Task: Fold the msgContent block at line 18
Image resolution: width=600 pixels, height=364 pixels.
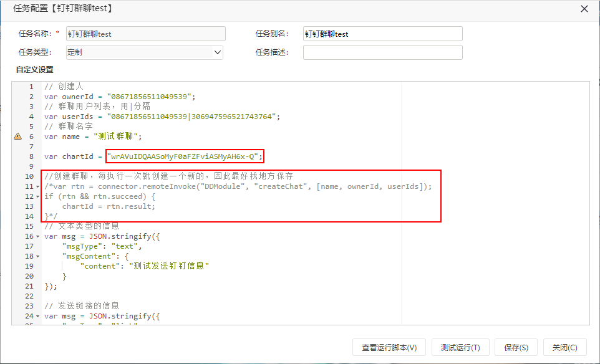Action: click(38, 256)
